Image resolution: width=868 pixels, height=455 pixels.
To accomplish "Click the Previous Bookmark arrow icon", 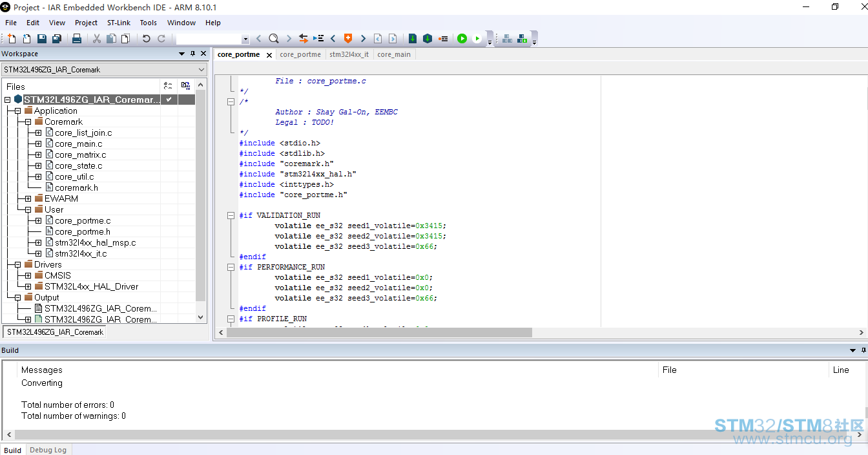I will [x=333, y=39].
